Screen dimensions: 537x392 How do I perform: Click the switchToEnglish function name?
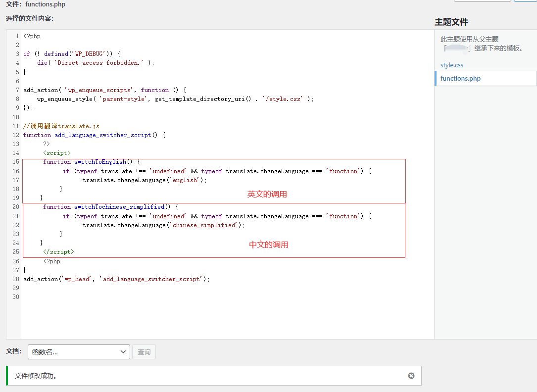[100, 162]
